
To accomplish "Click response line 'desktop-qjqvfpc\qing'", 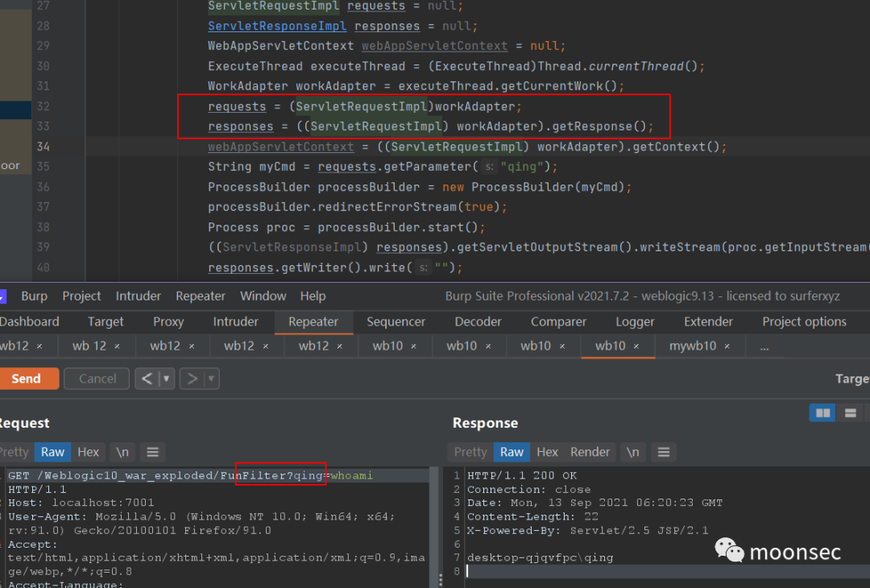I will point(540,557).
